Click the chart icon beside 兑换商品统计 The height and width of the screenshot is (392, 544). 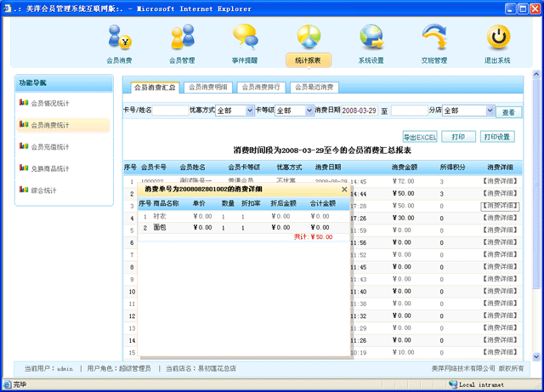[24, 168]
